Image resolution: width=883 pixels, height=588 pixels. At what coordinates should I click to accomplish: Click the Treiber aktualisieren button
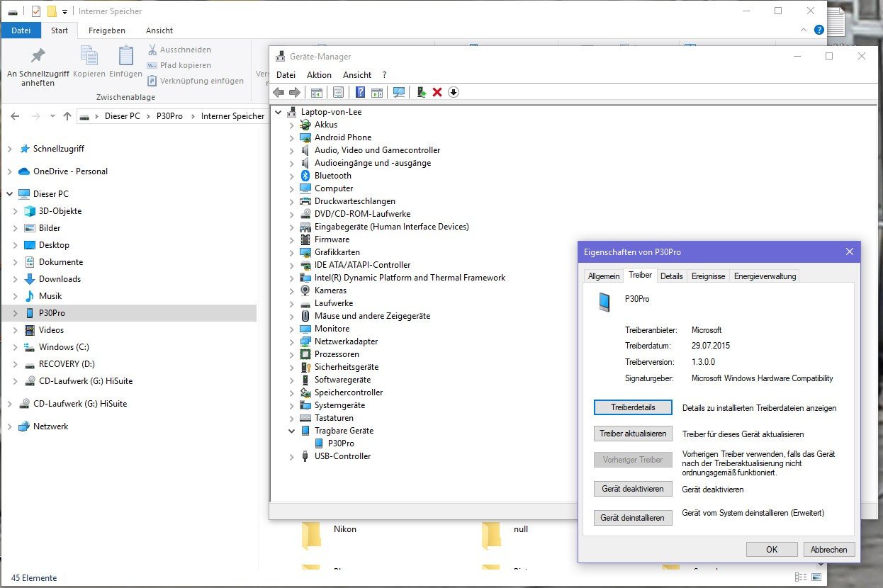point(633,434)
